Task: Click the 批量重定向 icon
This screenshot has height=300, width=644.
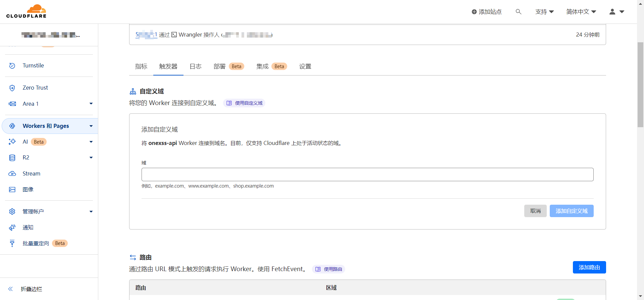Action: (12, 243)
